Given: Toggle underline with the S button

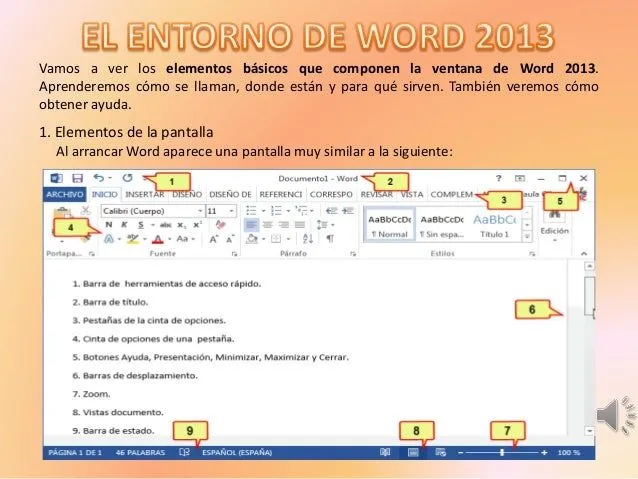Looking at the screenshot, I should (x=141, y=225).
